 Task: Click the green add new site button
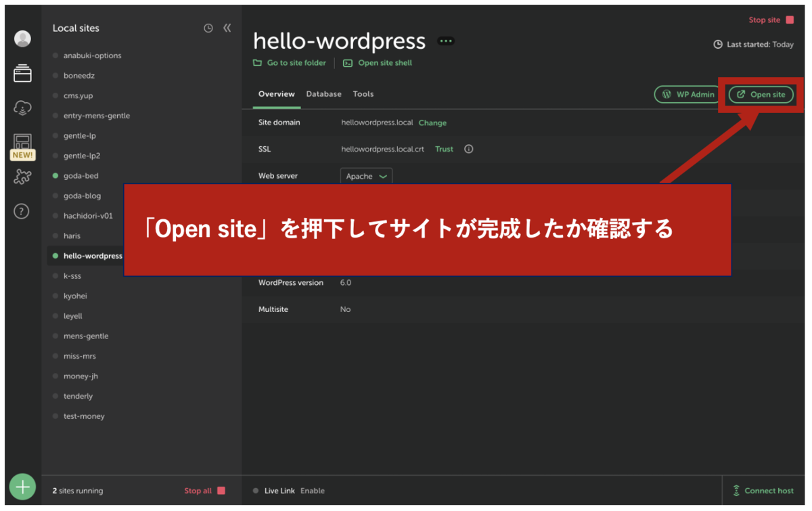point(22,487)
